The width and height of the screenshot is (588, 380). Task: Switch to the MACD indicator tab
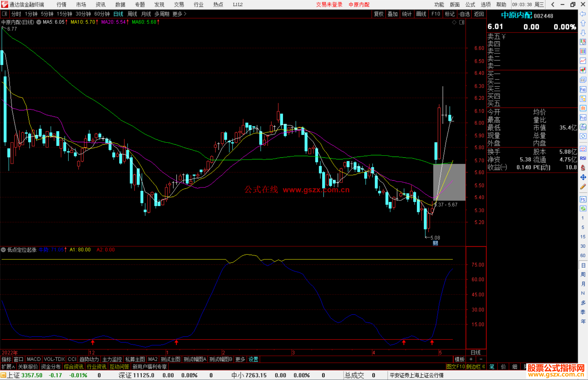coord(33,359)
